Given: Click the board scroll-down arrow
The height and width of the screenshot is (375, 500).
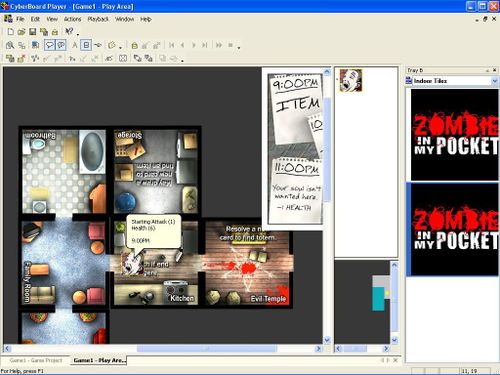Looking at the screenshot, I should 327,340.
